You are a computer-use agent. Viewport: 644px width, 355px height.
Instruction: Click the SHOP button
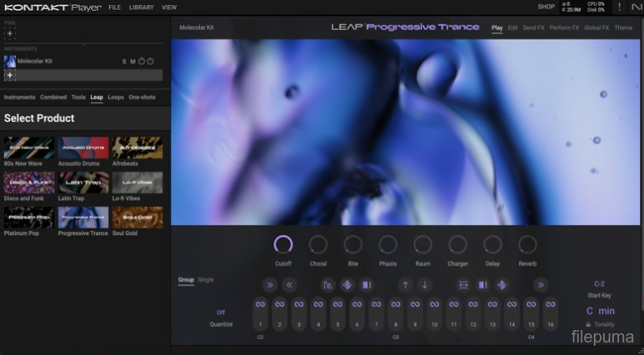coord(546,7)
